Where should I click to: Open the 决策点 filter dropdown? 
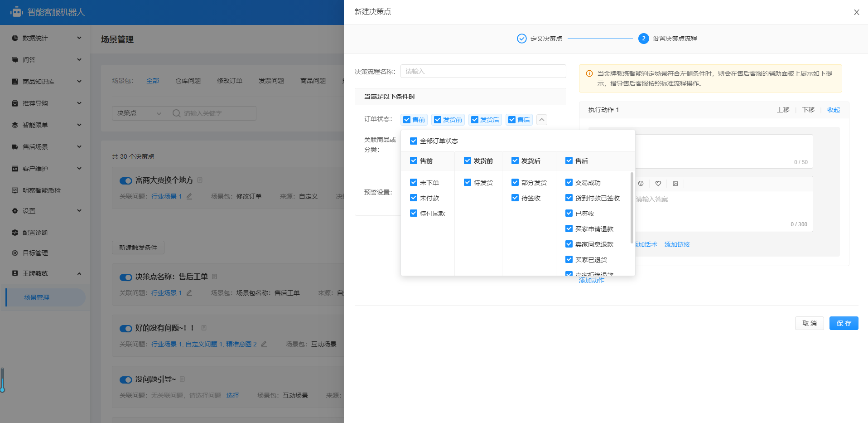tap(139, 113)
